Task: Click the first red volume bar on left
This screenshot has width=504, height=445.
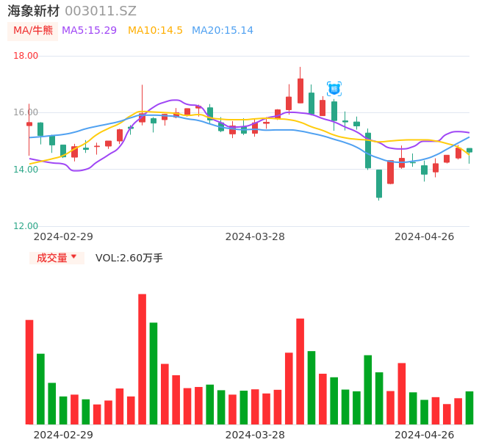Action: [x=29, y=372]
